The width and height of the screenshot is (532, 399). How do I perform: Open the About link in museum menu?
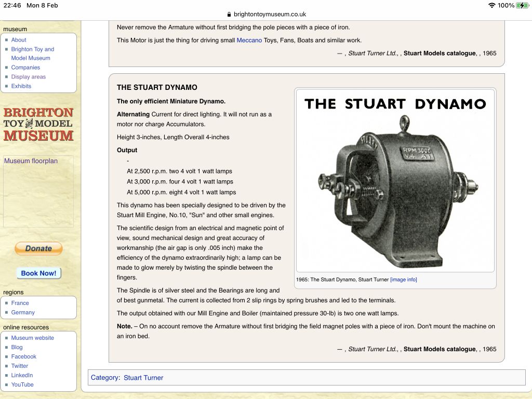tap(19, 39)
